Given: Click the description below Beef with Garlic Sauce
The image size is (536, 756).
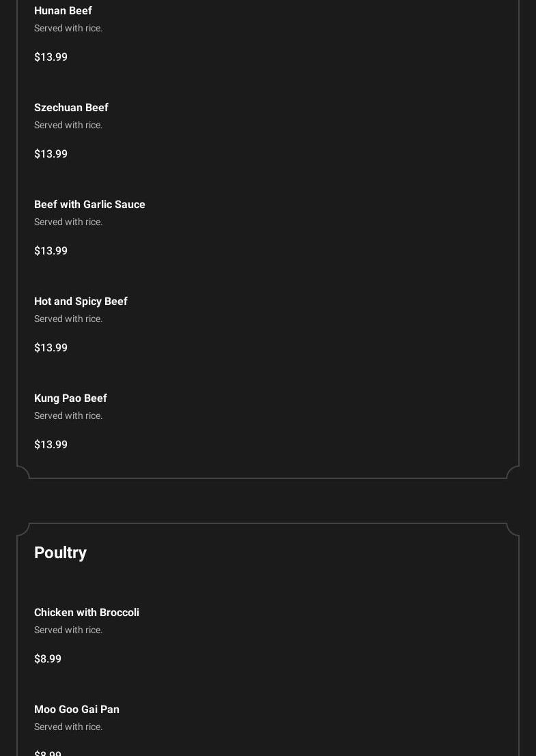Looking at the screenshot, I should 68,222.
